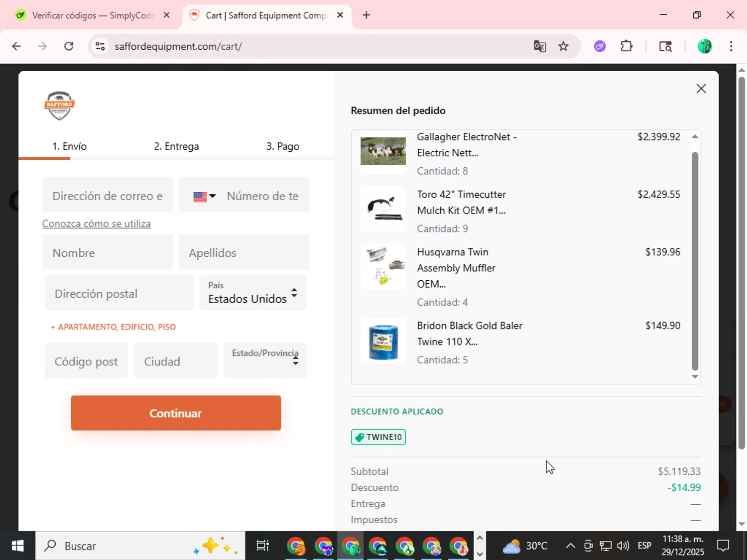Click the Toro Timecutter Mulch Kit thumbnail

coord(383,209)
